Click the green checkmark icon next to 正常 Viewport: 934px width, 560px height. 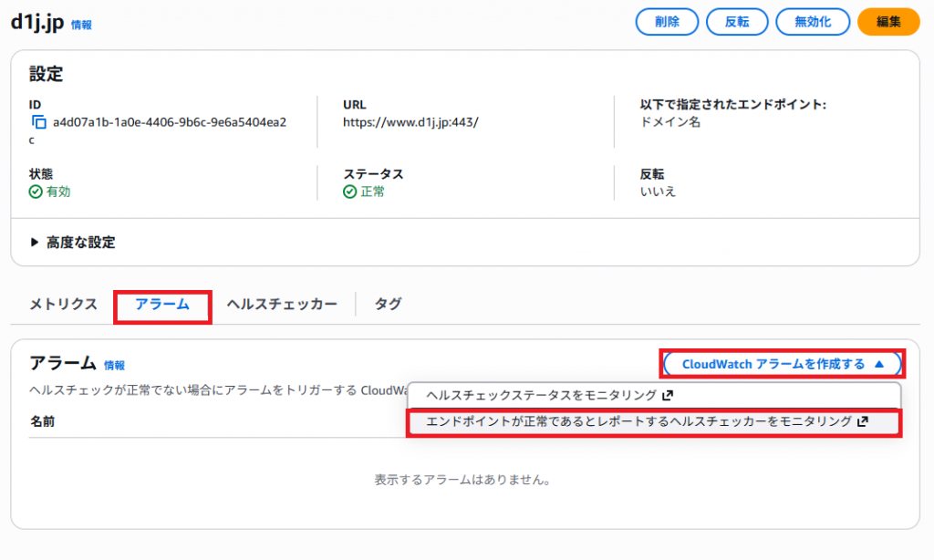pos(349,192)
